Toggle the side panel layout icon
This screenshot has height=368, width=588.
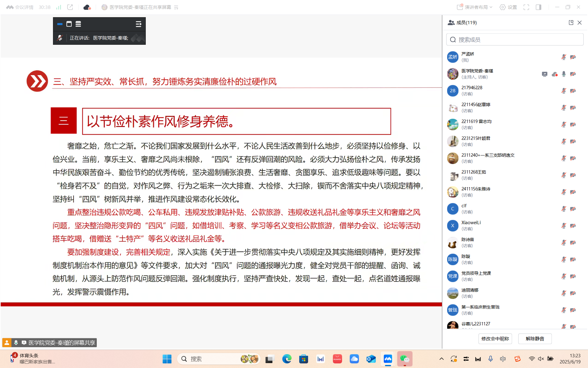[538, 7]
